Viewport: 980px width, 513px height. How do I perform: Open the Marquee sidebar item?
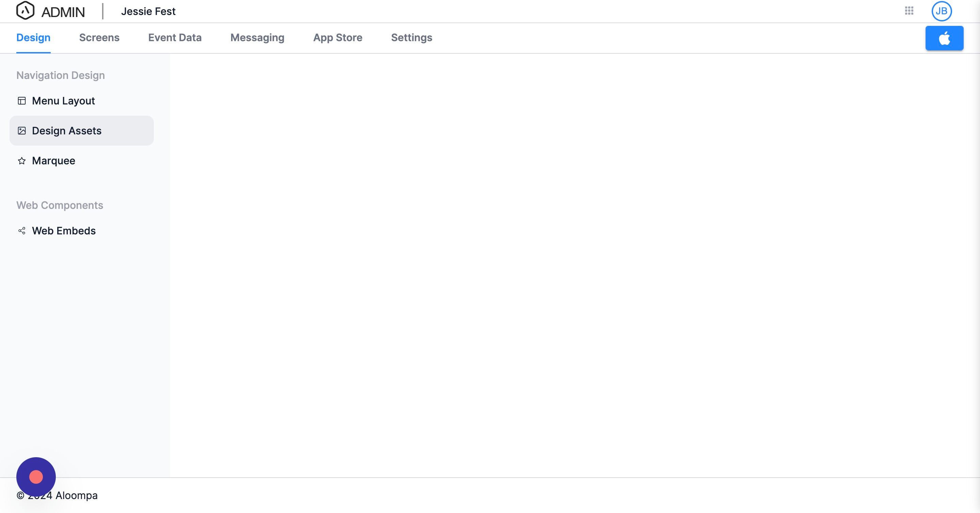coord(54,161)
